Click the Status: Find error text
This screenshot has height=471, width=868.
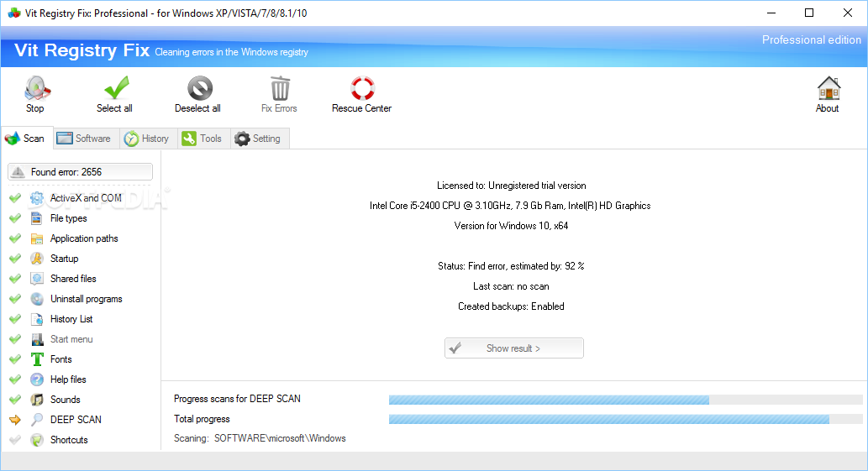(x=511, y=266)
